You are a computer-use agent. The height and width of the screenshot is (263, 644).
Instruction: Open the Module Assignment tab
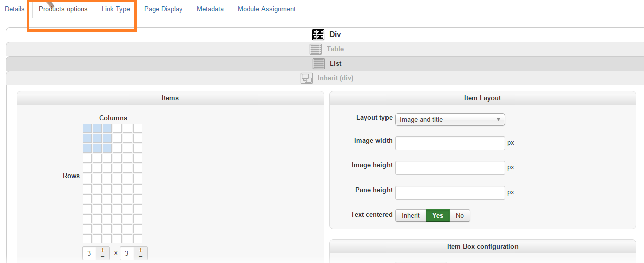(267, 9)
